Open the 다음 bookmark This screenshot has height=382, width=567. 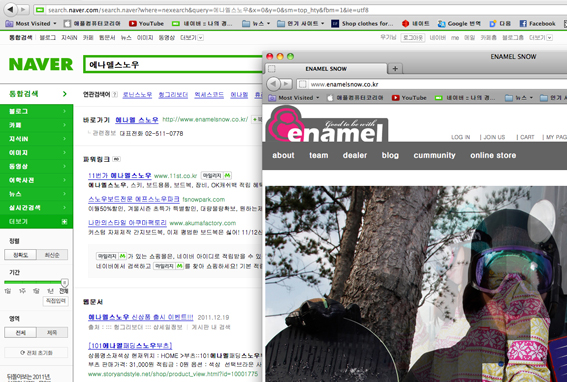point(500,24)
